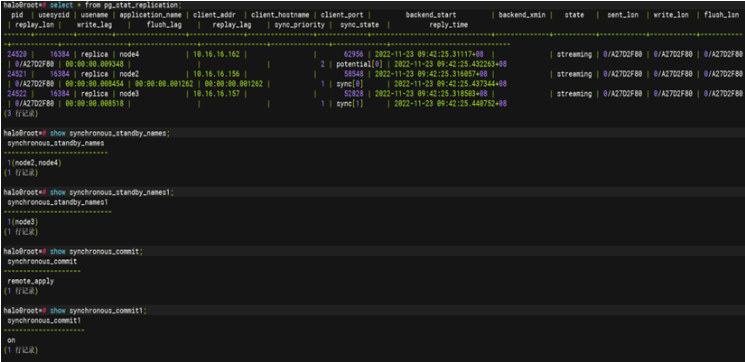
Task: Click the "reply_time" column header
Action: [x=449, y=25]
